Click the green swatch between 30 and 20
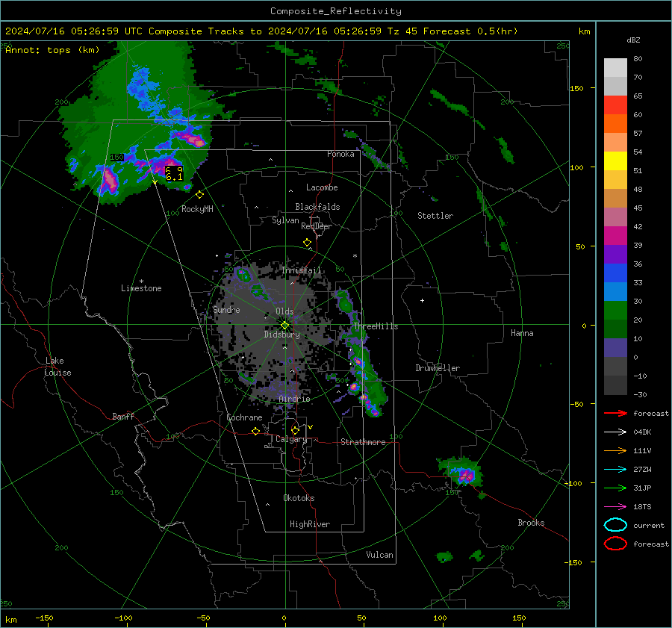672x628 pixels. pos(615,311)
